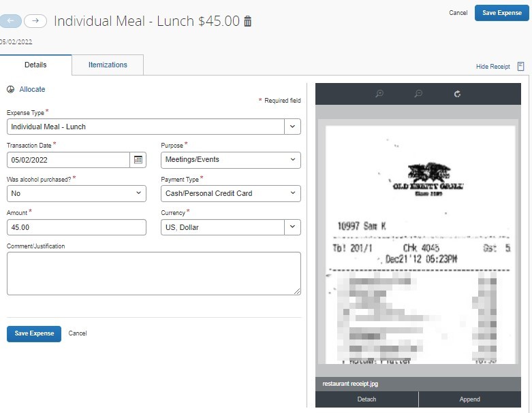Click the Currency text field
532x413 pixels.
(223, 227)
